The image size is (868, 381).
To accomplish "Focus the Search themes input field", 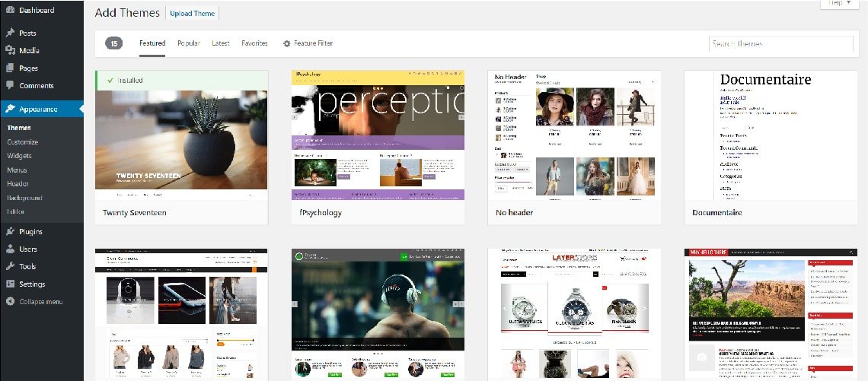I will (781, 43).
